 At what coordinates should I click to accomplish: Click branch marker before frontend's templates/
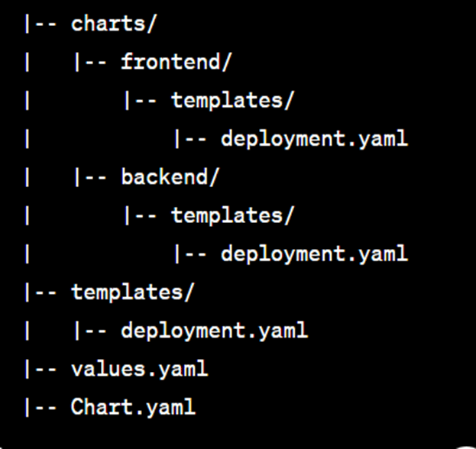tap(141, 101)
